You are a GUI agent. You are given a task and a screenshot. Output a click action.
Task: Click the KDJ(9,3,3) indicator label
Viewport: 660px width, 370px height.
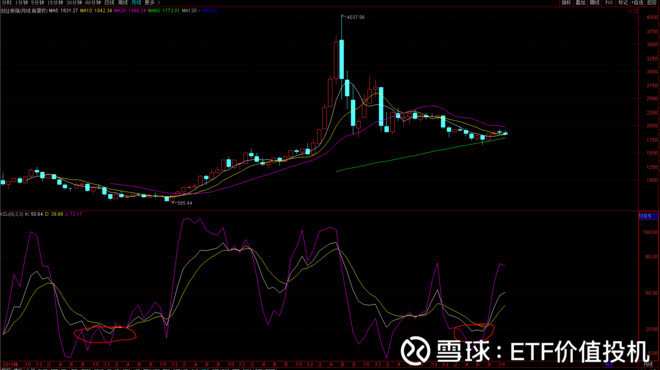[x=12, y=214]
